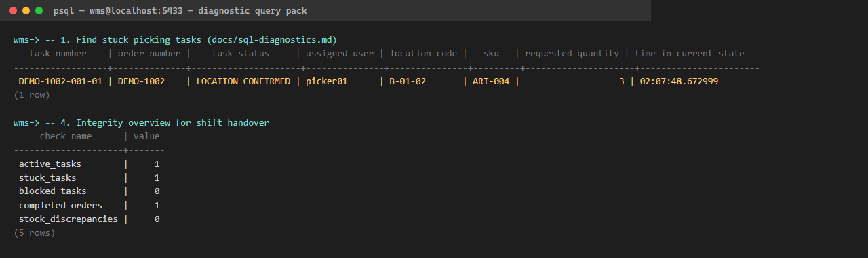Click the yellow minimize window button
The width and height of the screenshot is (868, 258).
26,11
